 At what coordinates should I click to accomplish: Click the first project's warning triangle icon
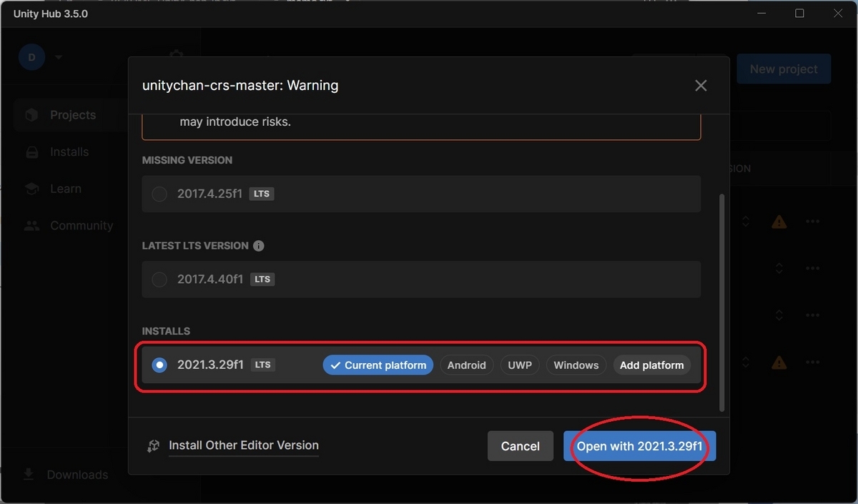pyautogui.click(x=779, y=222)
